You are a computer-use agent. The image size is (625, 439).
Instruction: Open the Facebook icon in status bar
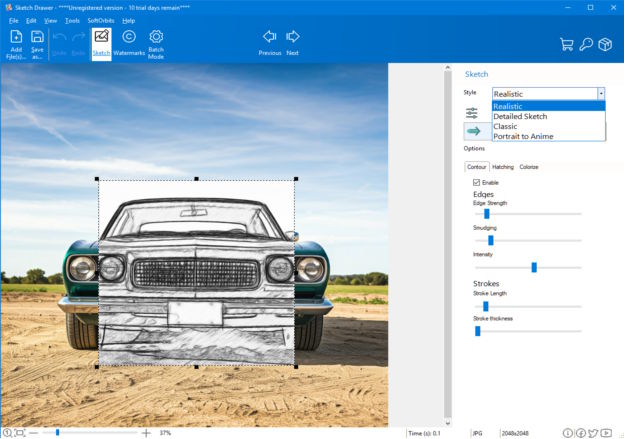click(x=580, y=433)
